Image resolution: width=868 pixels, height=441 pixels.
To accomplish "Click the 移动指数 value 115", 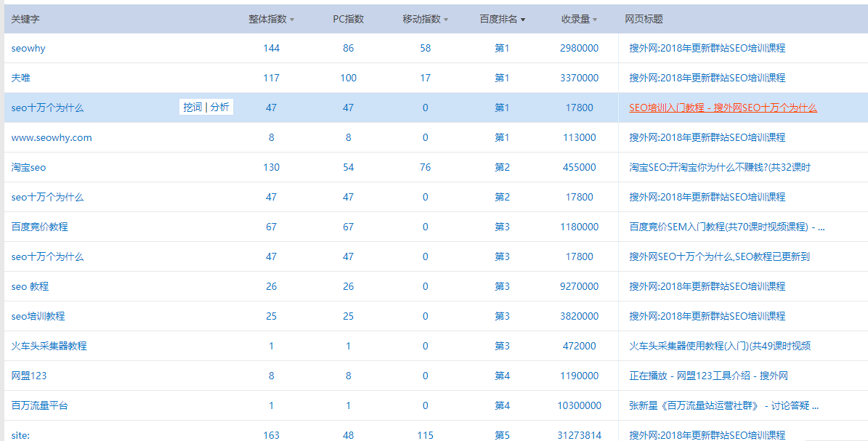I will coord(425,435).
